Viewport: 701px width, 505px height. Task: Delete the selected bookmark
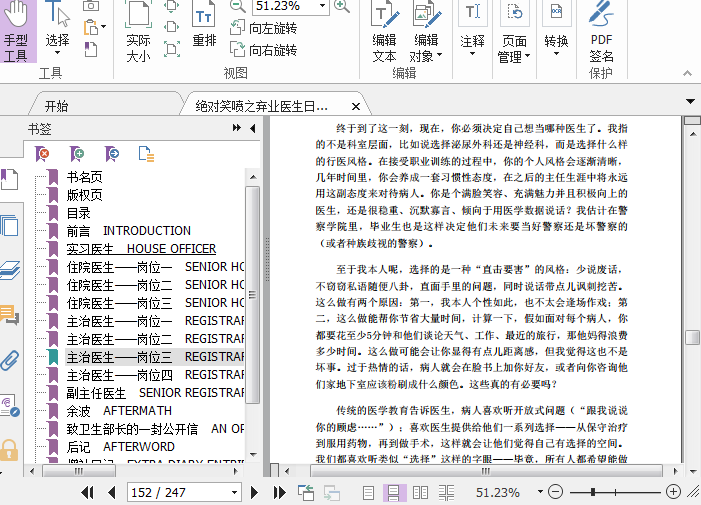[42, 154]
